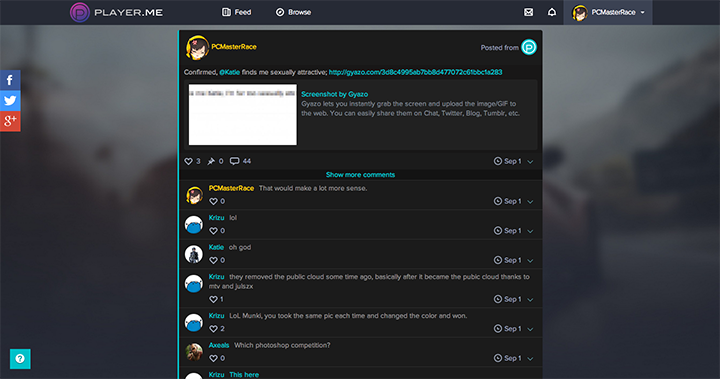Open the Gyazo screenshot thumbnail
The width and height of the screenshot is (720, 379).
(x=242, y=114)
